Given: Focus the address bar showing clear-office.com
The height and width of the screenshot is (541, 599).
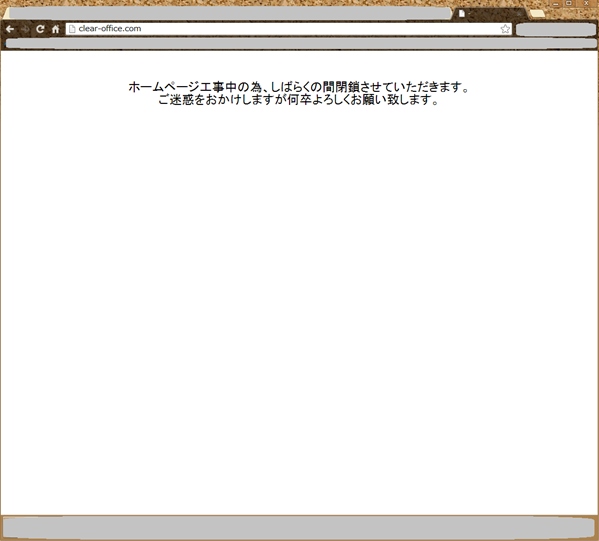Looking at the screenshot, I should coord(289,29).
